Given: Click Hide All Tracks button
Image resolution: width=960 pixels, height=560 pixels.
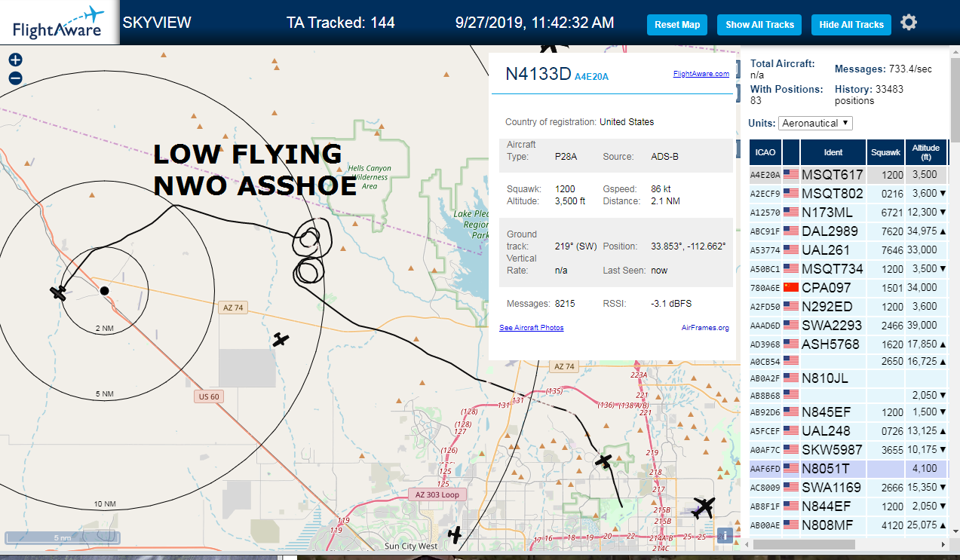Looking at the screenshot, I should pyautogui.click(x=851, y=25).
